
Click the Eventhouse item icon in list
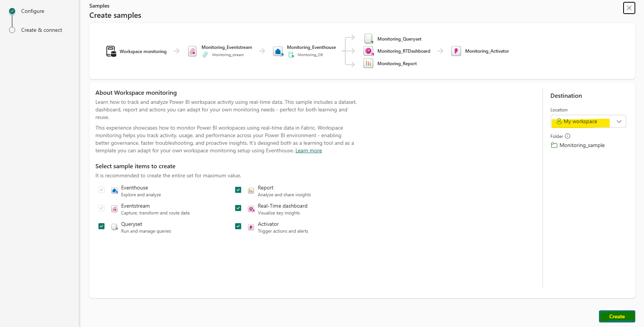tap(114, 191)
